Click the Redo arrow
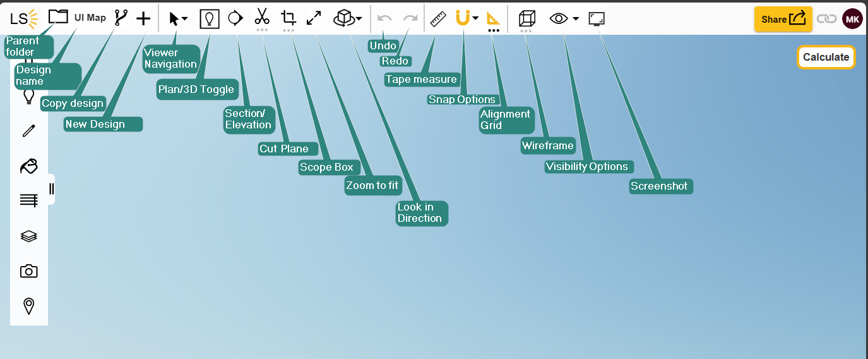The height and width of the screenshot is (359, 868). point(410,19)
